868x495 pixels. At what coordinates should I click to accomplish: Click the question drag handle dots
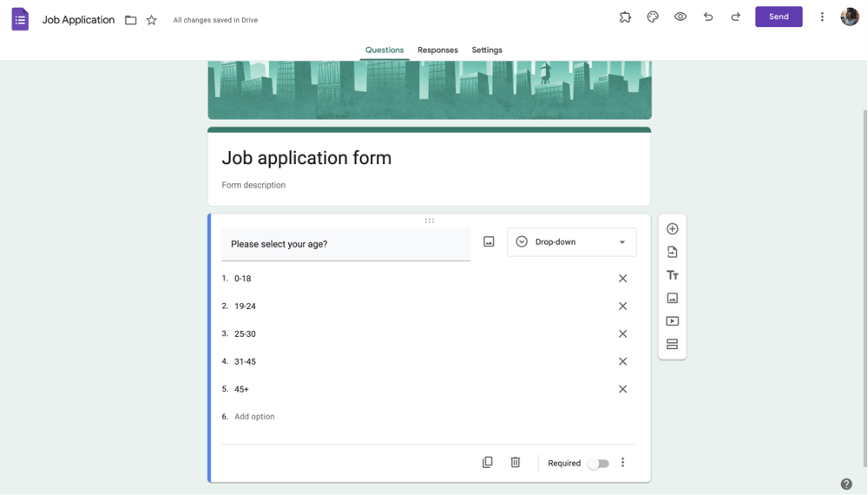click(430, 221)
